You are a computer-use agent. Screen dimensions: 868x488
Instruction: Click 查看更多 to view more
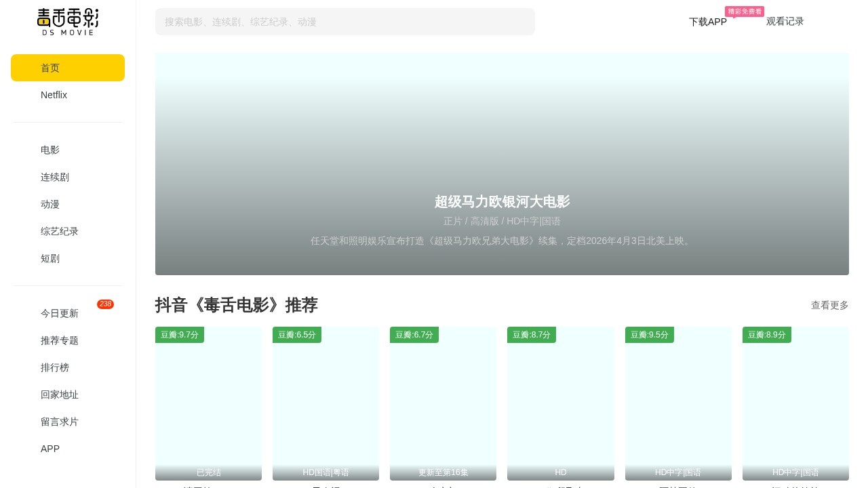(829, 305)
